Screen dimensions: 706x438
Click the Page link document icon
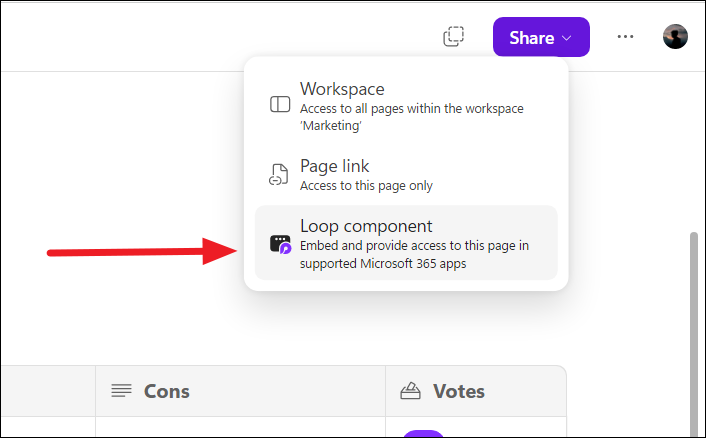279,175
